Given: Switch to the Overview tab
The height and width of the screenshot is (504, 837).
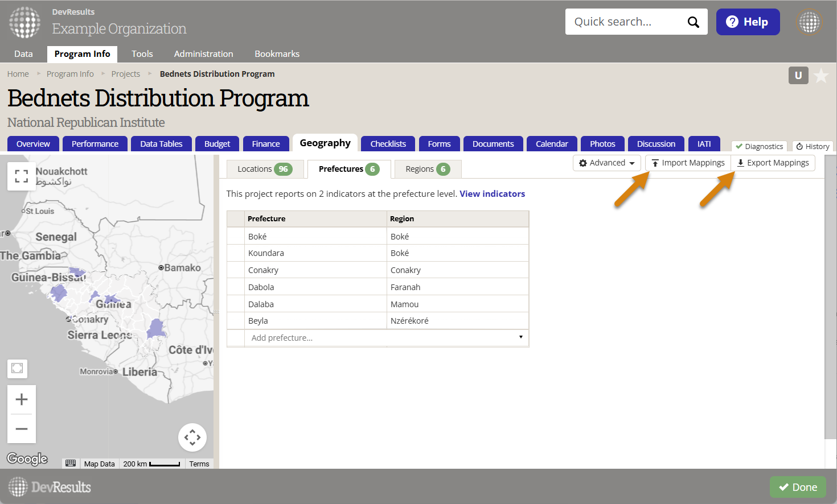Looking at the screenshot, I should (x=34, y=144).
